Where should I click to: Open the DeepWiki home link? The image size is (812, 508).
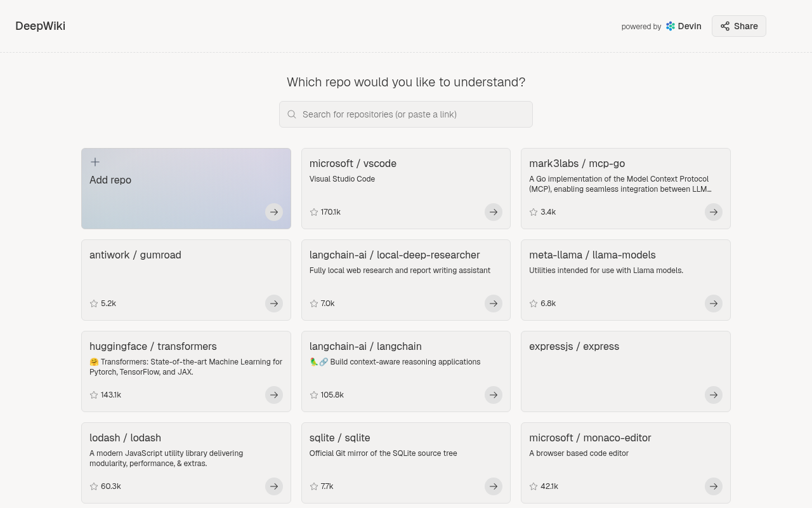(41, 26)
